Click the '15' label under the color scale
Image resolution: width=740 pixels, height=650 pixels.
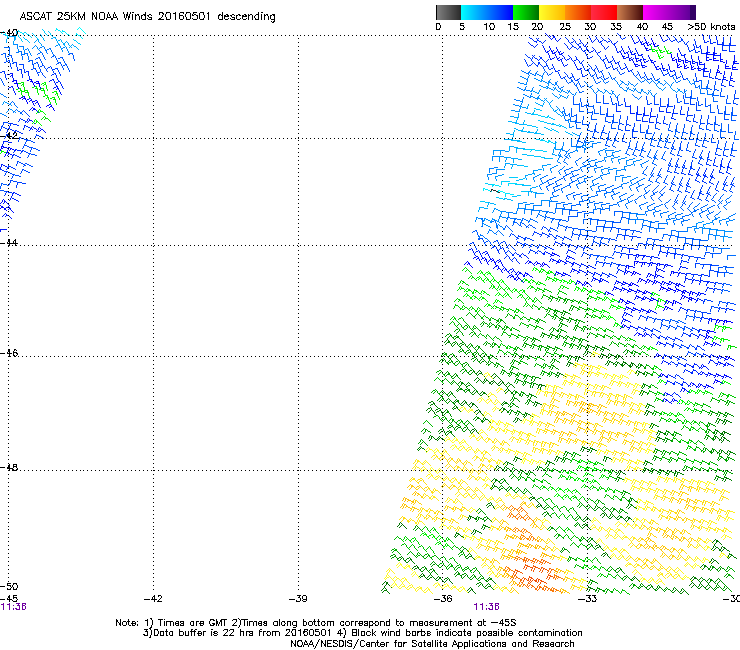coord(513,27)
